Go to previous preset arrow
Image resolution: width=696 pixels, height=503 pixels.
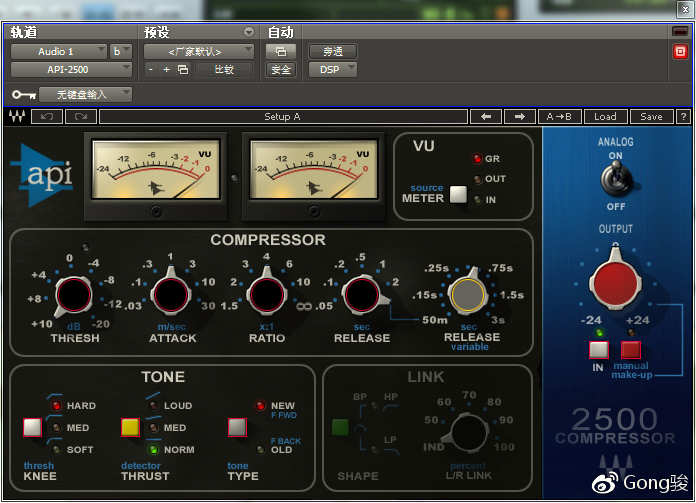486,117
